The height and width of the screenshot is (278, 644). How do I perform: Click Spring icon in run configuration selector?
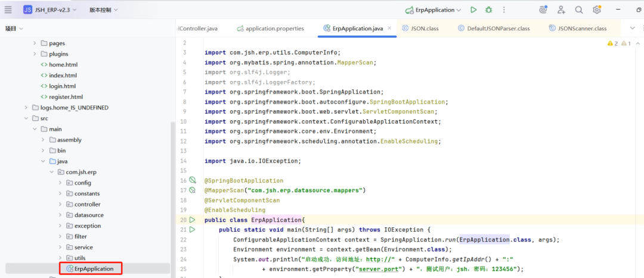[x=408, y=10]
